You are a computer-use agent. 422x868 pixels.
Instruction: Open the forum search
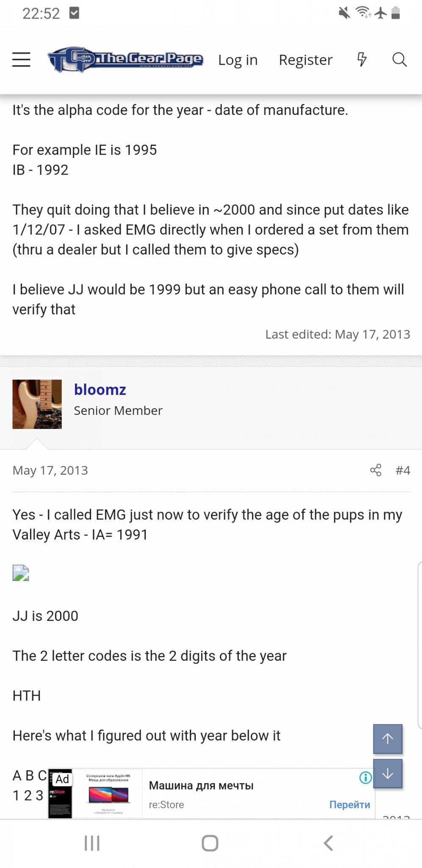(399, 60)
